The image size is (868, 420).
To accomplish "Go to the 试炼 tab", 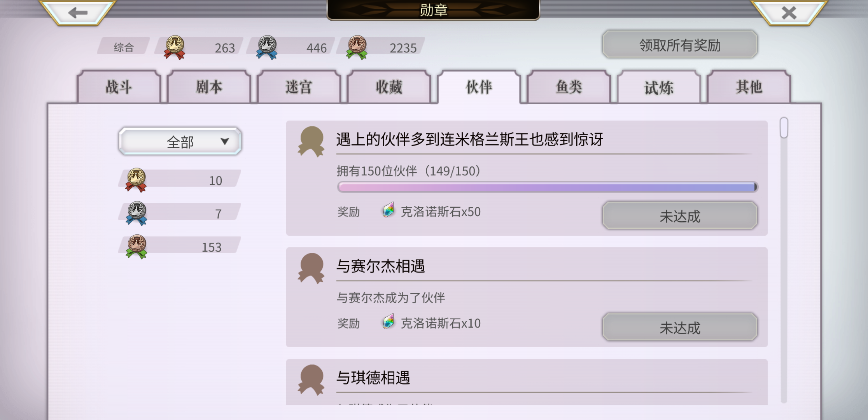I will point(659,87).
